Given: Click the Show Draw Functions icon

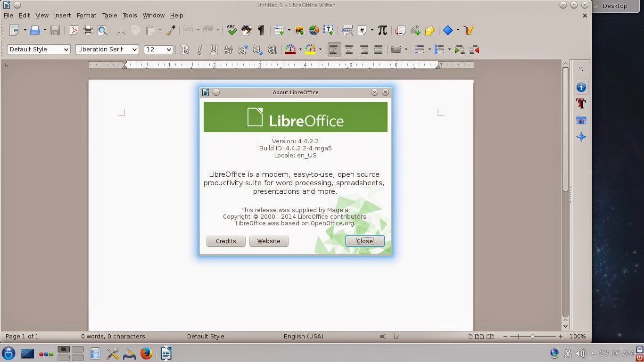Looking at the screenshot, I should point(468,30).
